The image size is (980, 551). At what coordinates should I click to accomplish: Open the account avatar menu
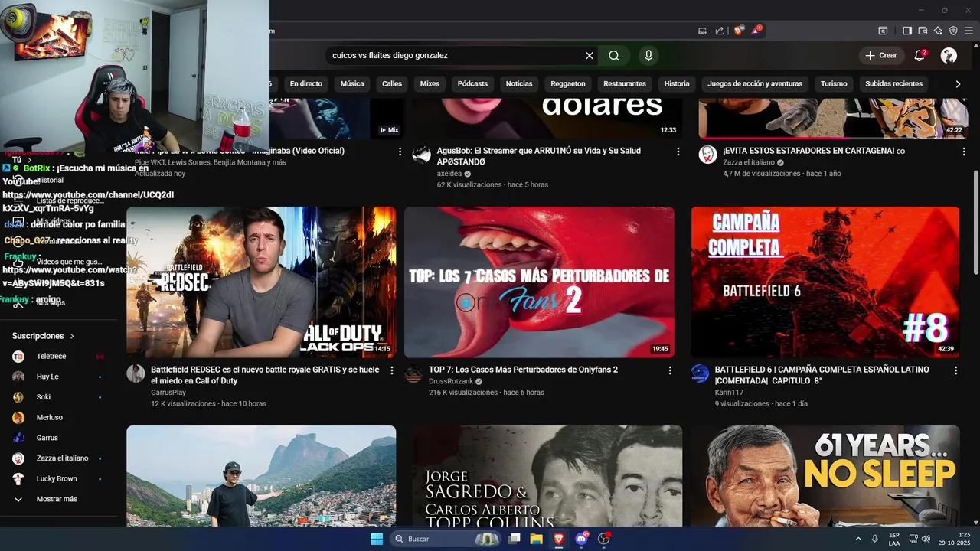(x=949, y=55)
